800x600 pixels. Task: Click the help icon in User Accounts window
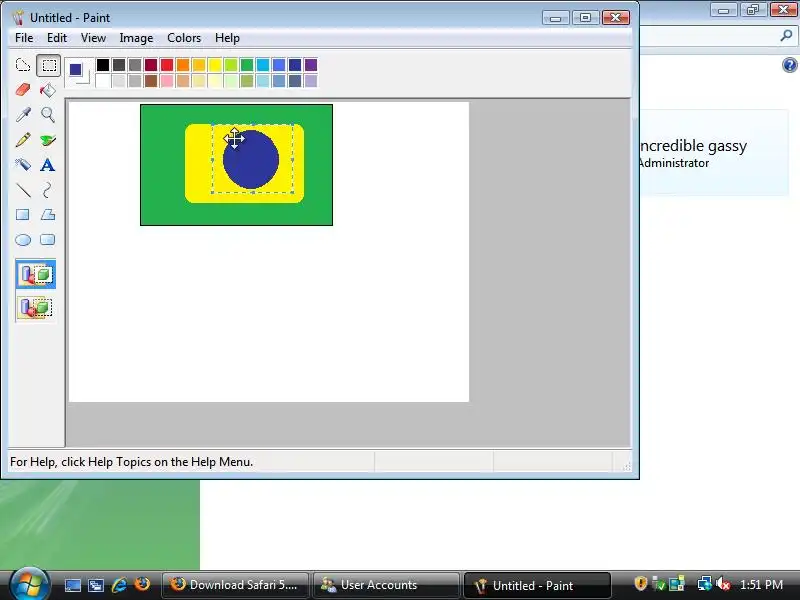point(789,65)
